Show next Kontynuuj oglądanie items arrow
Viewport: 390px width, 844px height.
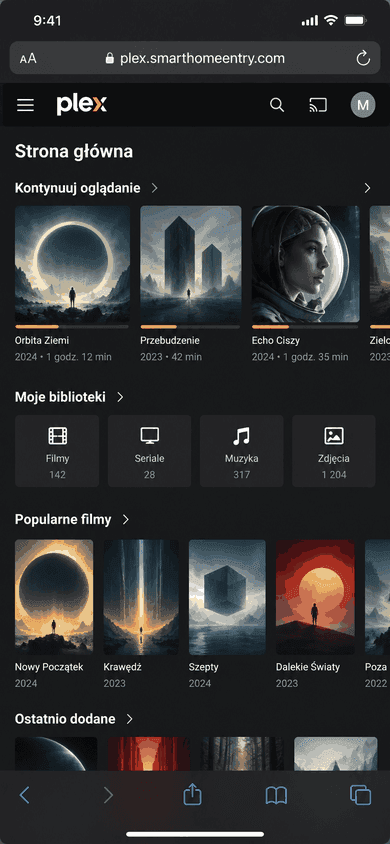coord(367,188)
